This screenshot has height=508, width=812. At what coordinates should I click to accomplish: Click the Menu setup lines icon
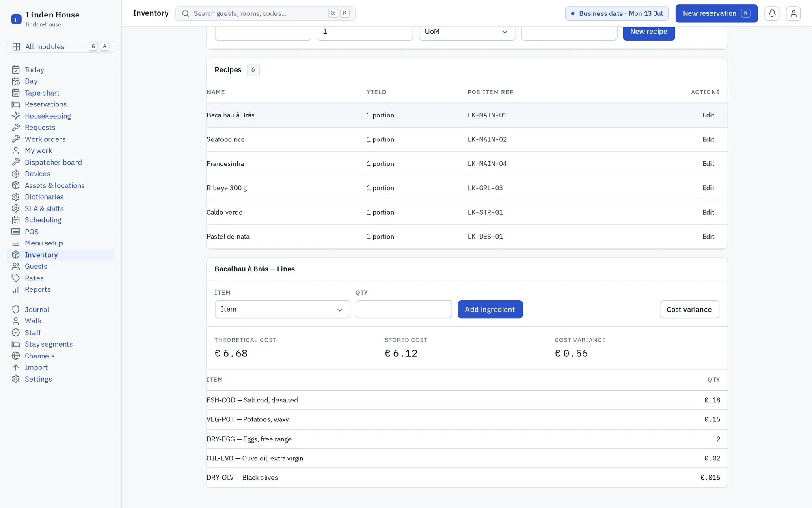(x=16, y=243)
